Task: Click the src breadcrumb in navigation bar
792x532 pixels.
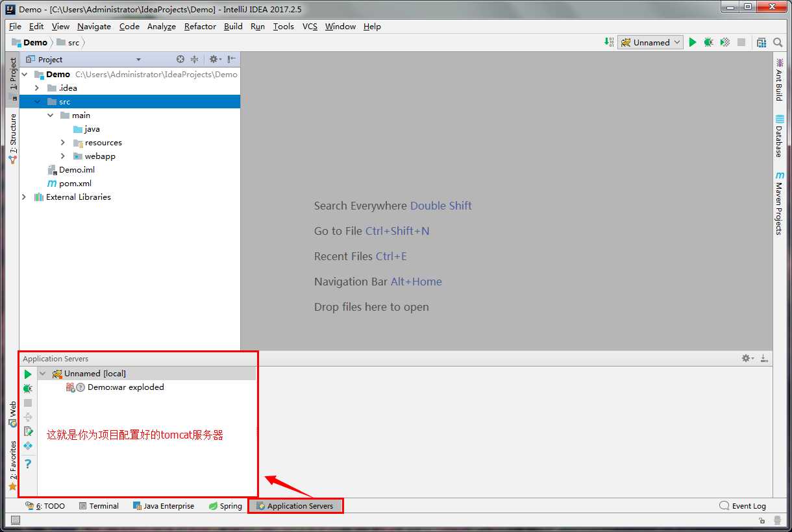Action: (68, 42)
